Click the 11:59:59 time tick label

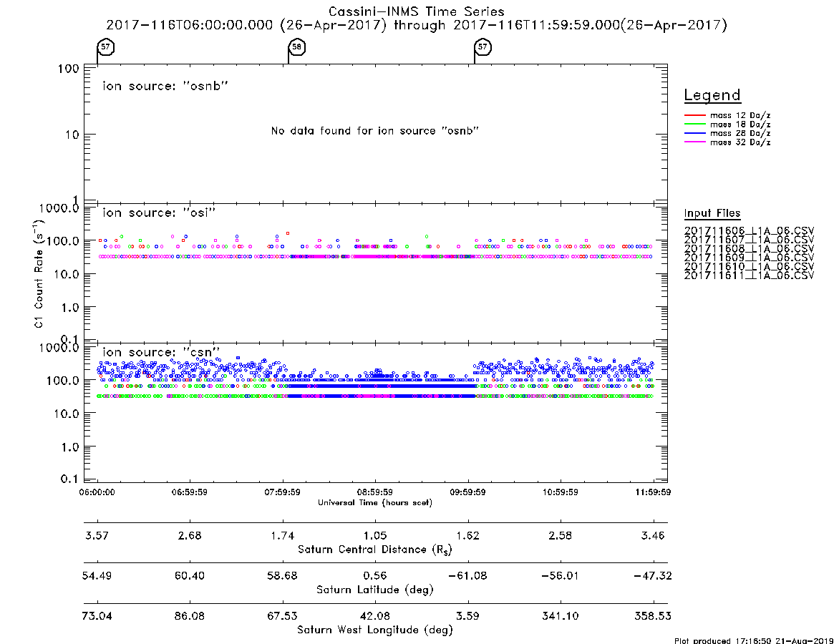653,492
